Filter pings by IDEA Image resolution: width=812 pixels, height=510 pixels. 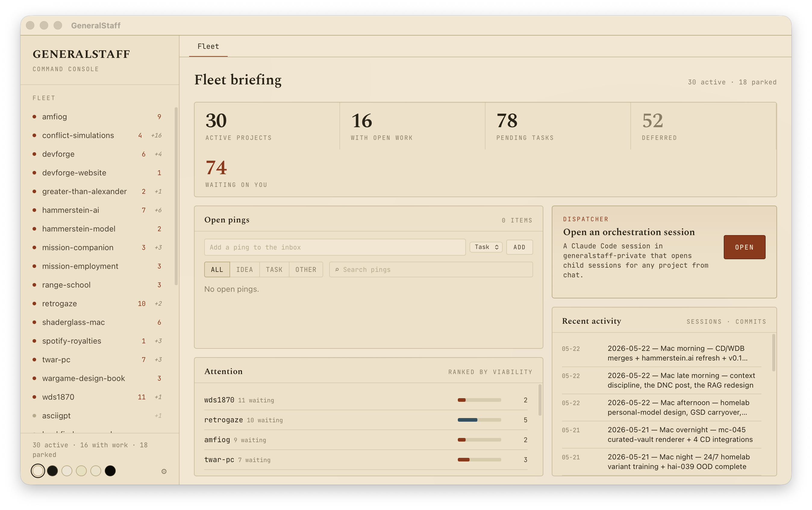245,269
